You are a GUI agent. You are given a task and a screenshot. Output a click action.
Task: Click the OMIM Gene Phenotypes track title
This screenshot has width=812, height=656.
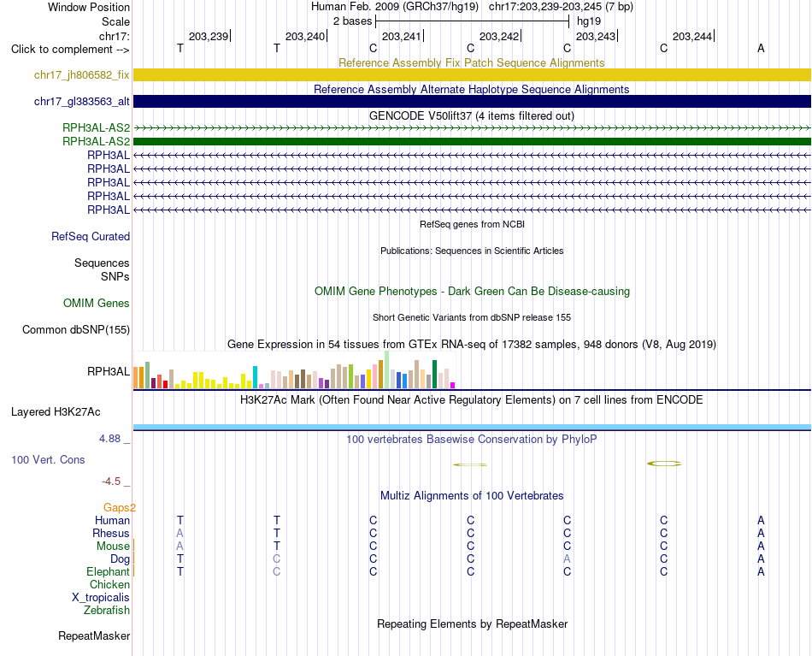pyautogui.click(x=473, y=291)
